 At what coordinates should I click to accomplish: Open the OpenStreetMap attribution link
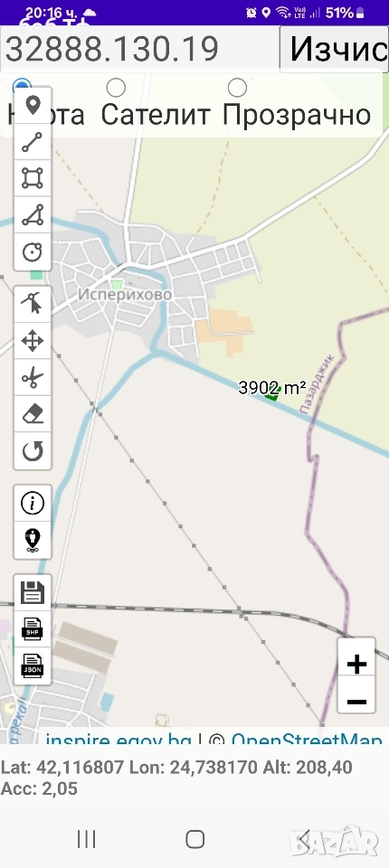click(x=306, y=741)
